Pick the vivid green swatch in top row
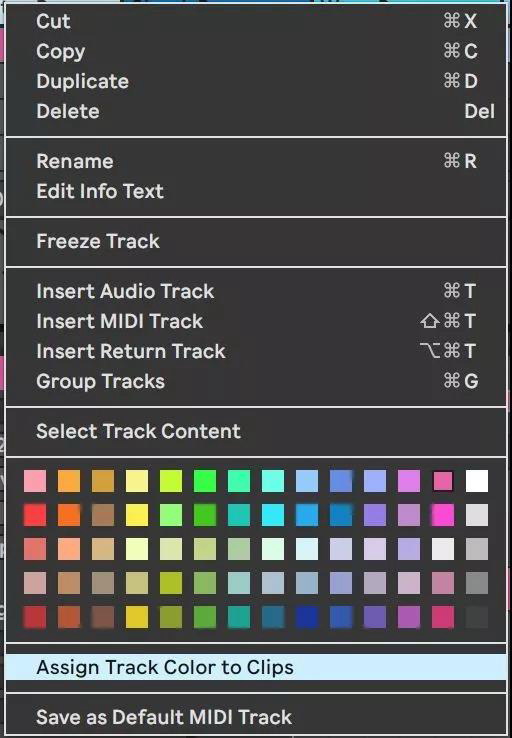 (205, 481)
